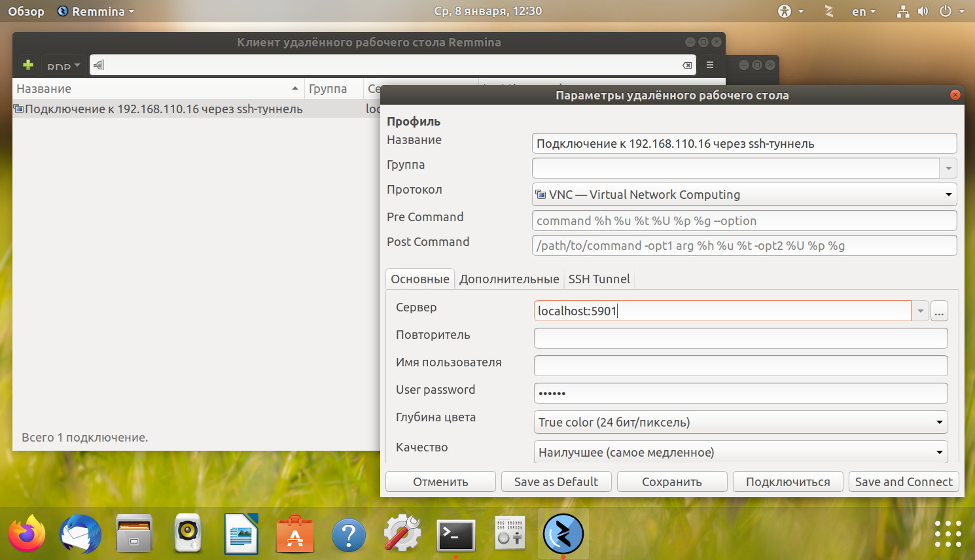Switch to the SSH Tunnel tab
Image resolution: width=975 pixels, height=560 pixels.
[599, 279]
